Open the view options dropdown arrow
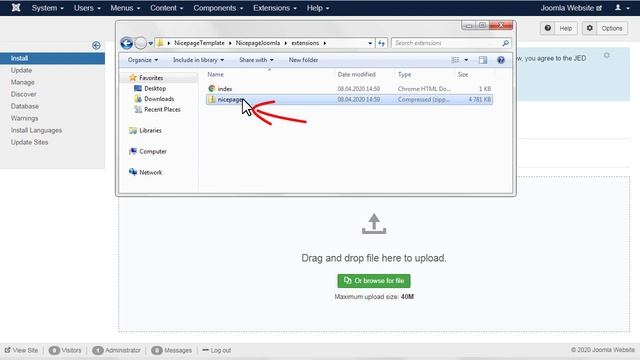Viewport: 640px width, 360px height. (x=466, y=60)
